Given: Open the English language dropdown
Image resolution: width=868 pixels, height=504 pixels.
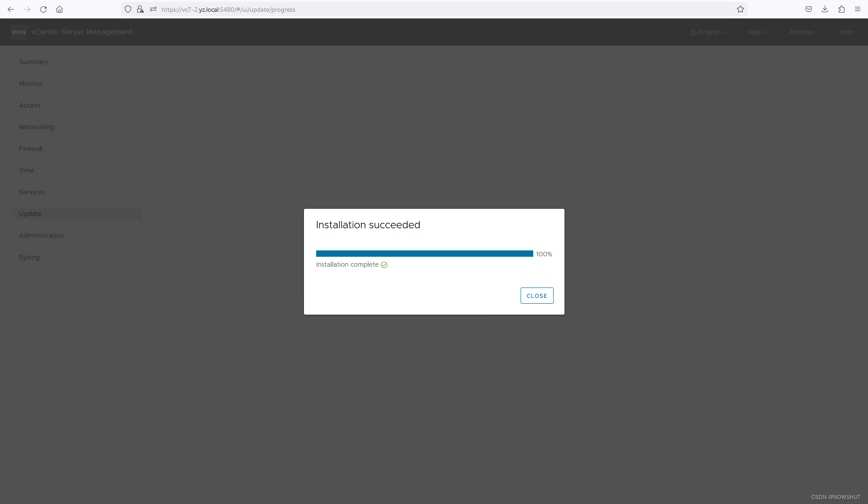Looking at the screenshot, I should (708, 32).
